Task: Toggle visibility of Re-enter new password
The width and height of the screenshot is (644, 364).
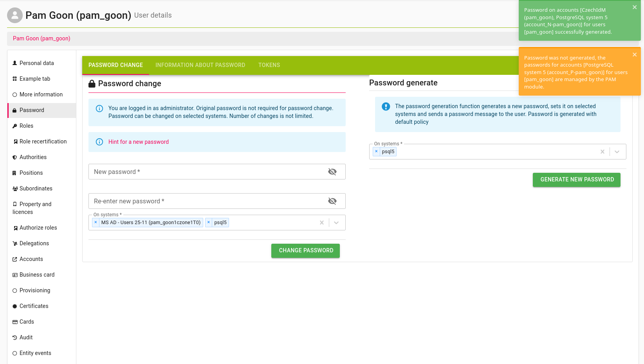Action: 332,201
